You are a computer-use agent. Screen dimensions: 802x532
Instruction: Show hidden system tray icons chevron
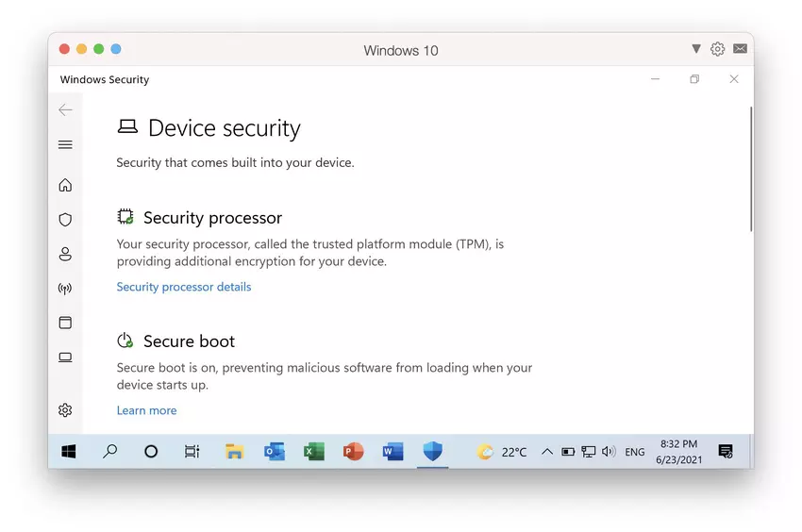[x=546, y=452]
